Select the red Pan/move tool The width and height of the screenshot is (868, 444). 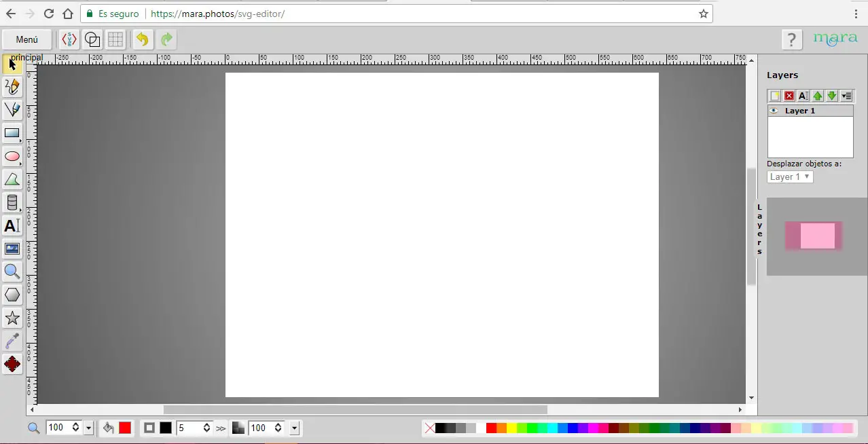(12, 364)
